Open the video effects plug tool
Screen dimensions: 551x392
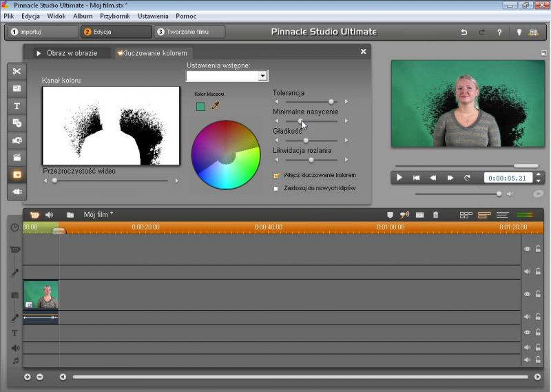click(17, 192)
